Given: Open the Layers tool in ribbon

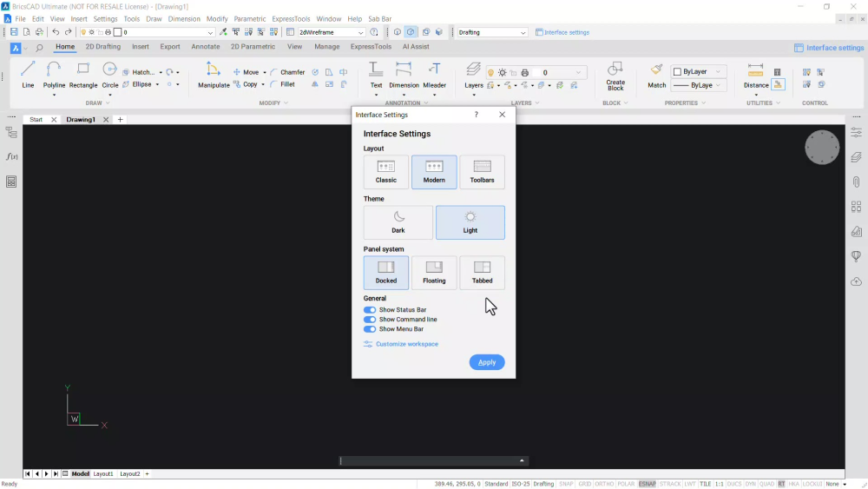Looking at the screenshot, I should (473, 75).
